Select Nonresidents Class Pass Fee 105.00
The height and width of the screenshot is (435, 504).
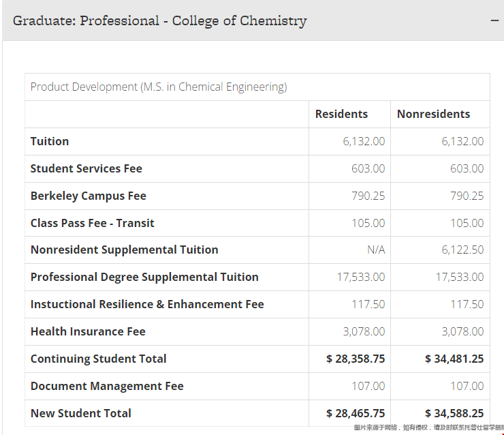[467, 223]
